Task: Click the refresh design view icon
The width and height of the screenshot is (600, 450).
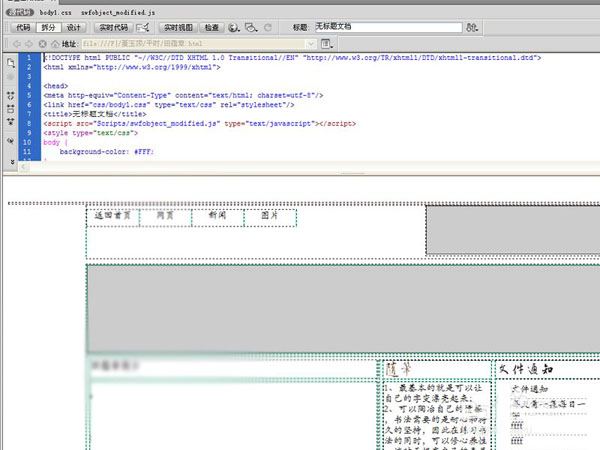Action: click(x=268, y=28)
